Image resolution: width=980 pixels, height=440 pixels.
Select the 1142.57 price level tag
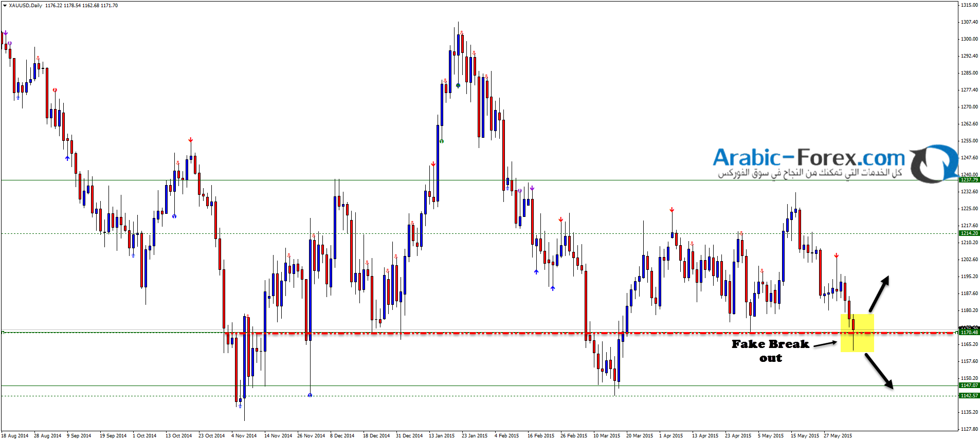coord(969,396)
